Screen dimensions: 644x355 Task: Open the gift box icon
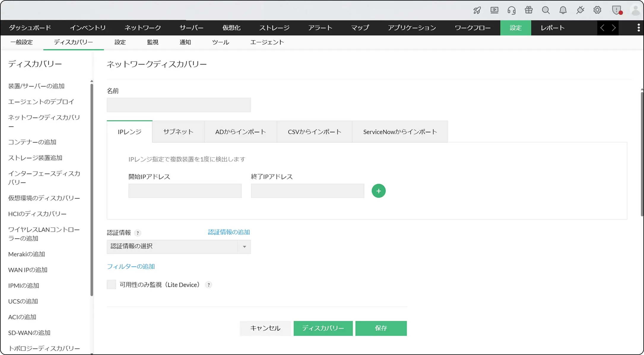pyautogui.click(x=529, y=10)
